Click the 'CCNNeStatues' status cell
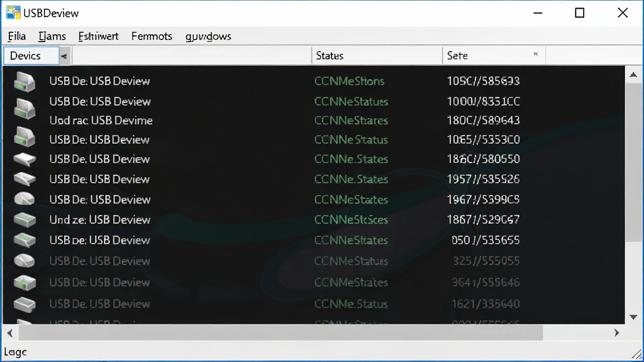The height and width of the screenshot is (362, 644). pos(351,101)
